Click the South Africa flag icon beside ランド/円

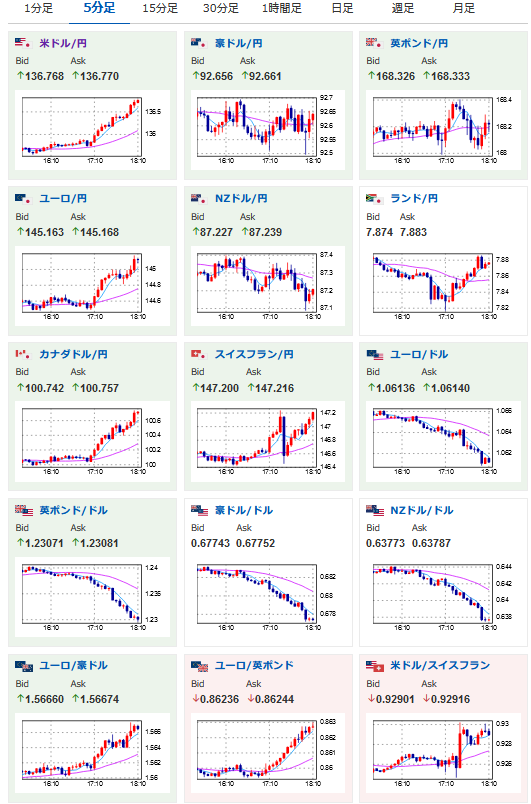pos(375,198)
